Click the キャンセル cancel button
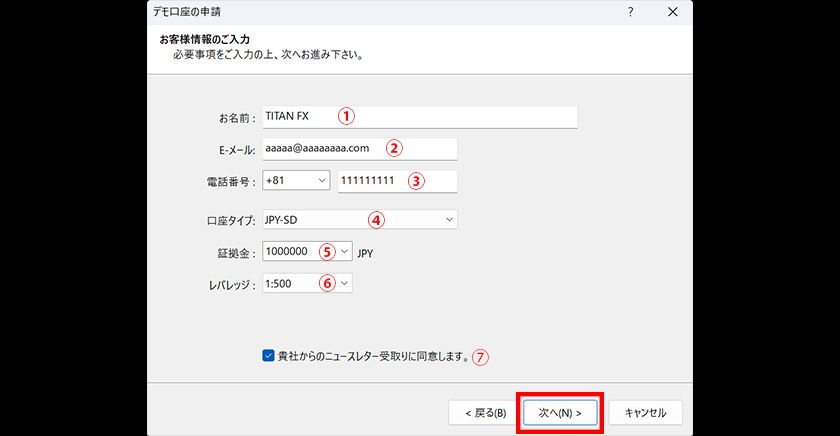This screenshot has height=436, width=840. [x=645, y=413]
